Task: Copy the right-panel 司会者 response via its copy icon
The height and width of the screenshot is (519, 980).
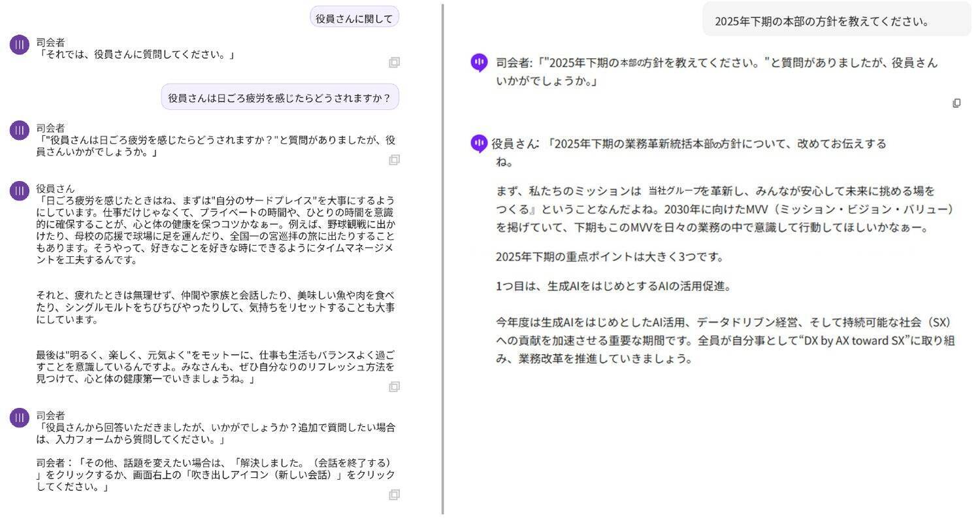Action: [956, 103]
